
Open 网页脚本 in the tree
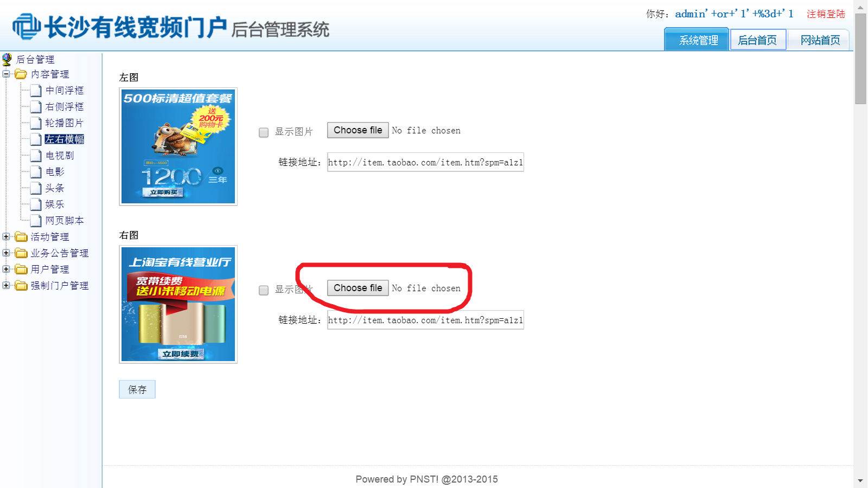(x=65, y=221)
